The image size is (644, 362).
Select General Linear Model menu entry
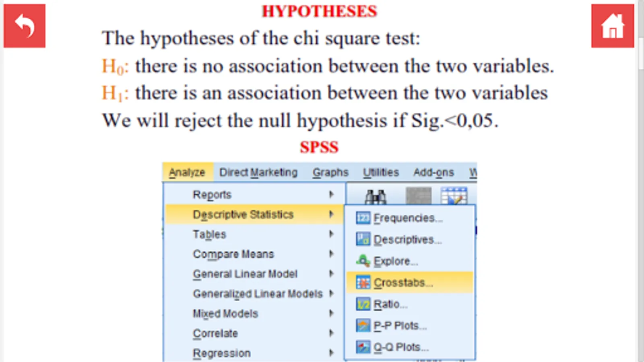(x=254, y=274)
